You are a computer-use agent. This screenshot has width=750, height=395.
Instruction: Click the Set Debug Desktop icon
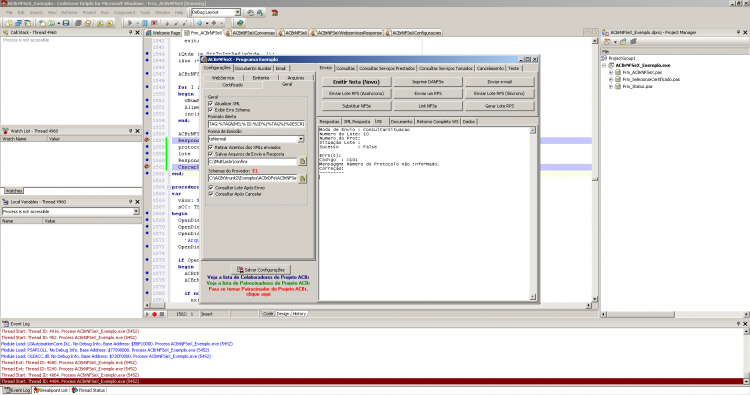(260, 12)
